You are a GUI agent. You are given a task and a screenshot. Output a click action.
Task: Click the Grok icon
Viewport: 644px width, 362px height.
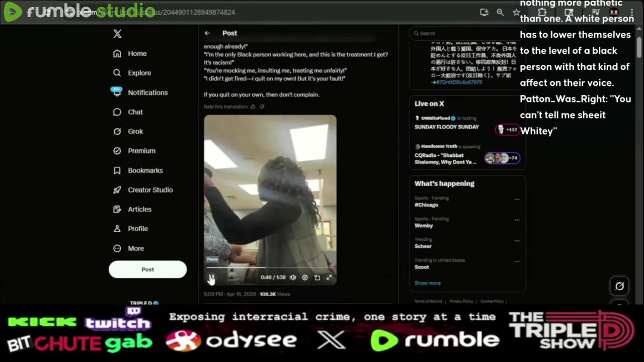(117, 131)
